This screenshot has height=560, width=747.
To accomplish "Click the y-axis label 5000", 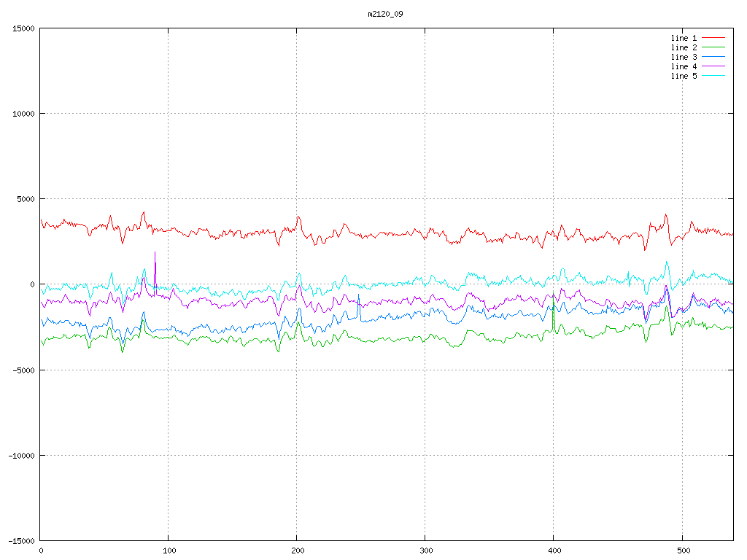I will point(26,199).
